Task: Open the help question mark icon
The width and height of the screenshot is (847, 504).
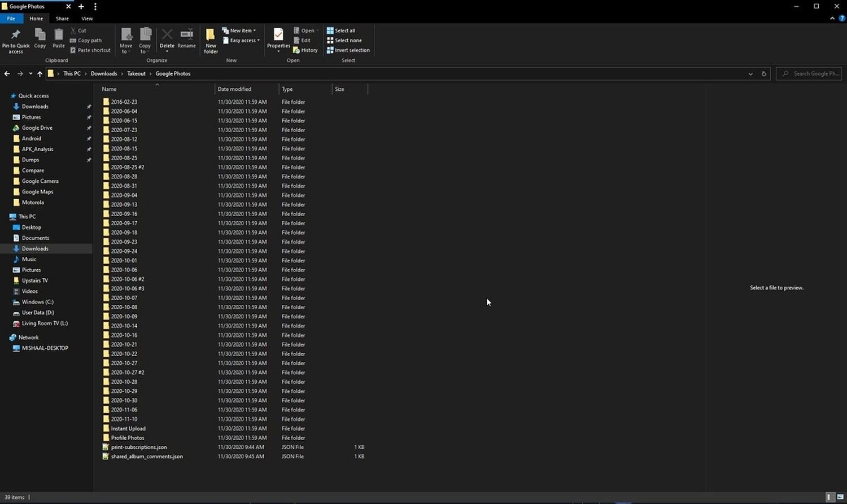Action: click(841, 19)
